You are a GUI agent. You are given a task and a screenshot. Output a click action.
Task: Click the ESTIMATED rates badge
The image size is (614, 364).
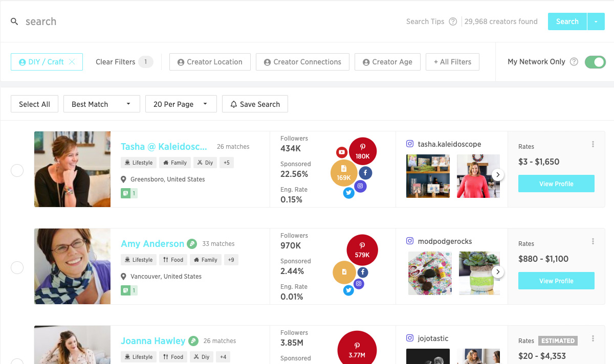[x=558, y=341]
